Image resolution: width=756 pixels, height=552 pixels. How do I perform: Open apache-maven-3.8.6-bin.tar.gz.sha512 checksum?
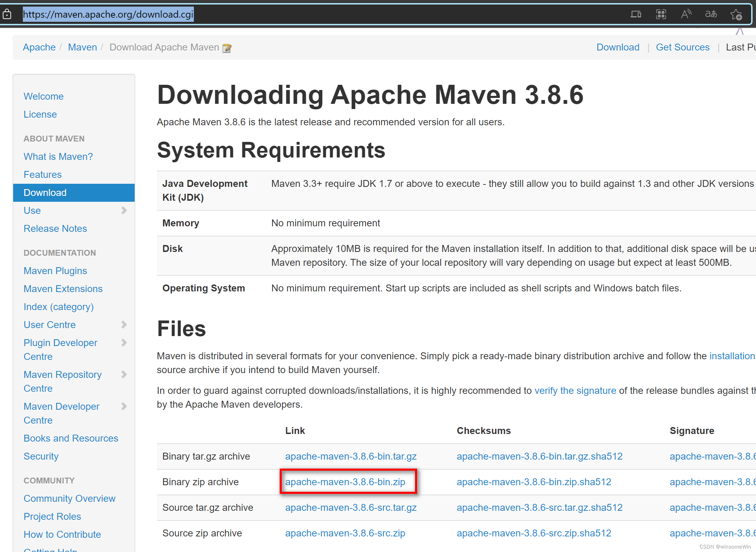(539, 456)
